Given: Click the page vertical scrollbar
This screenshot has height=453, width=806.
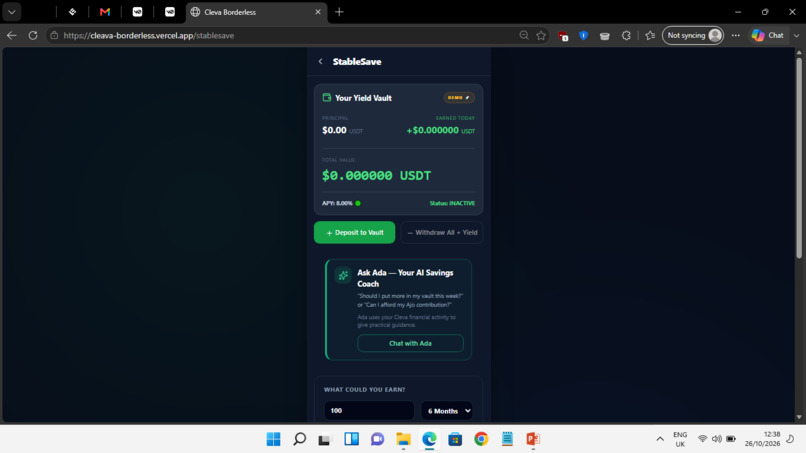Looking at the screenshot, I should [x=799, y=157].
